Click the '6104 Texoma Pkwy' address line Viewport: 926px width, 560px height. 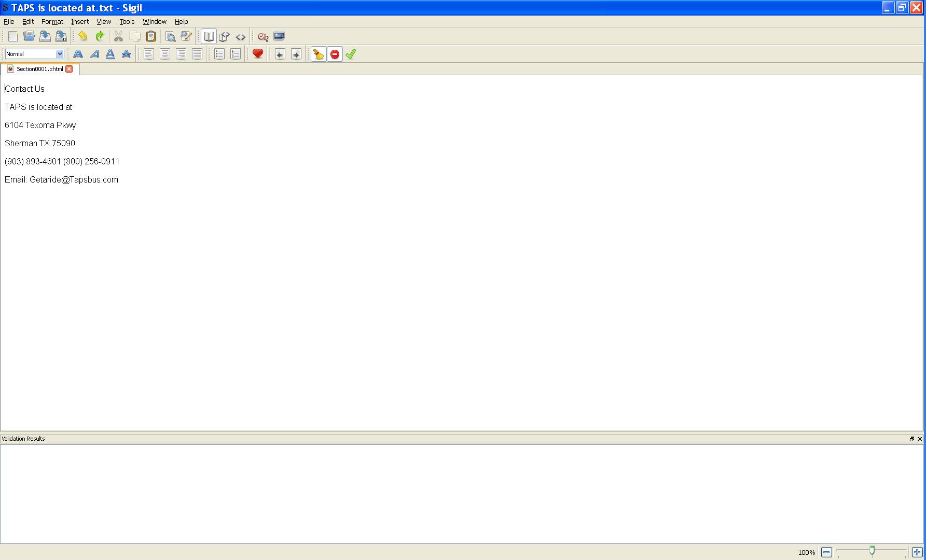click(x=40, y=125)
